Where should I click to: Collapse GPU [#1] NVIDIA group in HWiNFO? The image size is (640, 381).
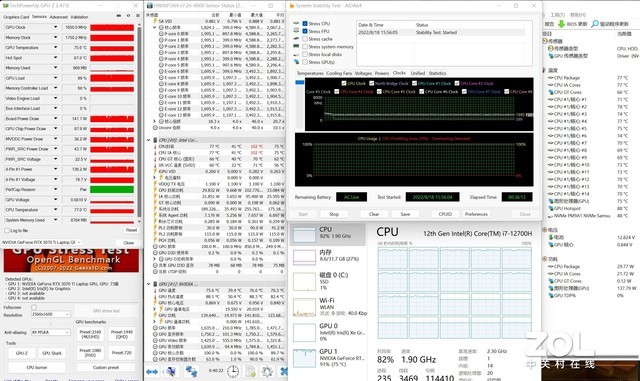[149, 284]
